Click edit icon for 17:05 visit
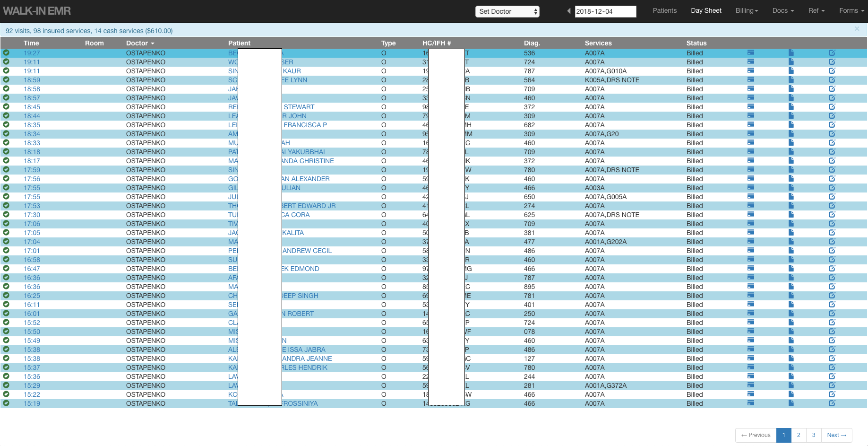This screenshot has width=868, height=446. 832,232
